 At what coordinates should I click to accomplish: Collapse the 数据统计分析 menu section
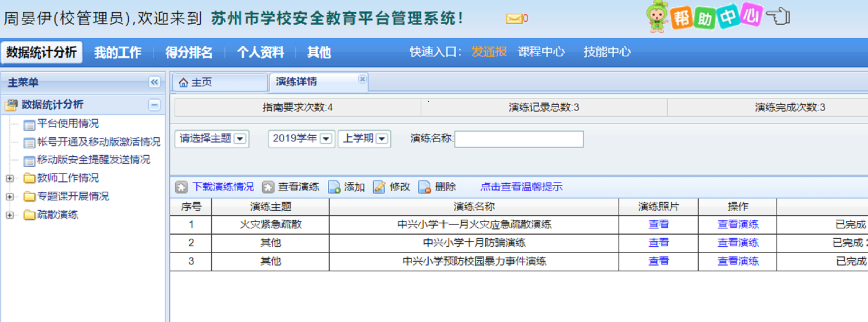click(x=154, y=105)
